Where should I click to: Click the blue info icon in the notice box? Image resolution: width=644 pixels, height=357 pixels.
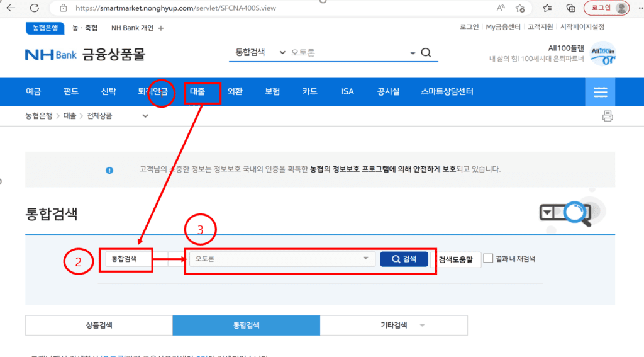point(109,170)
